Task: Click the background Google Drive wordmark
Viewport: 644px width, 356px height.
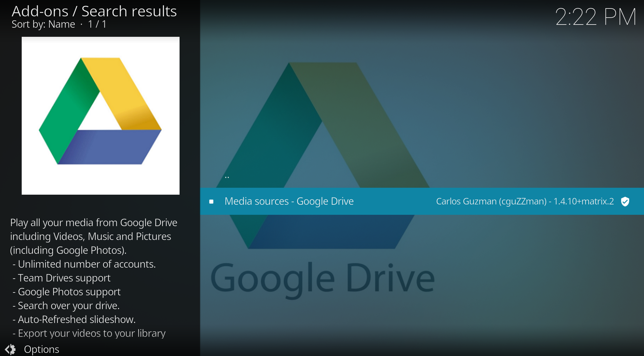Action: [322, 278]
